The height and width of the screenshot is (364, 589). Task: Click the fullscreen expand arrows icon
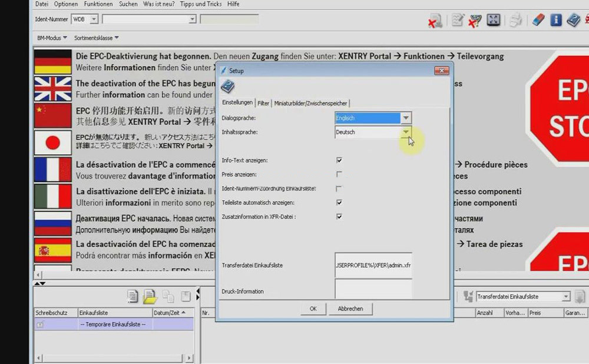click(x=493, y=19)
